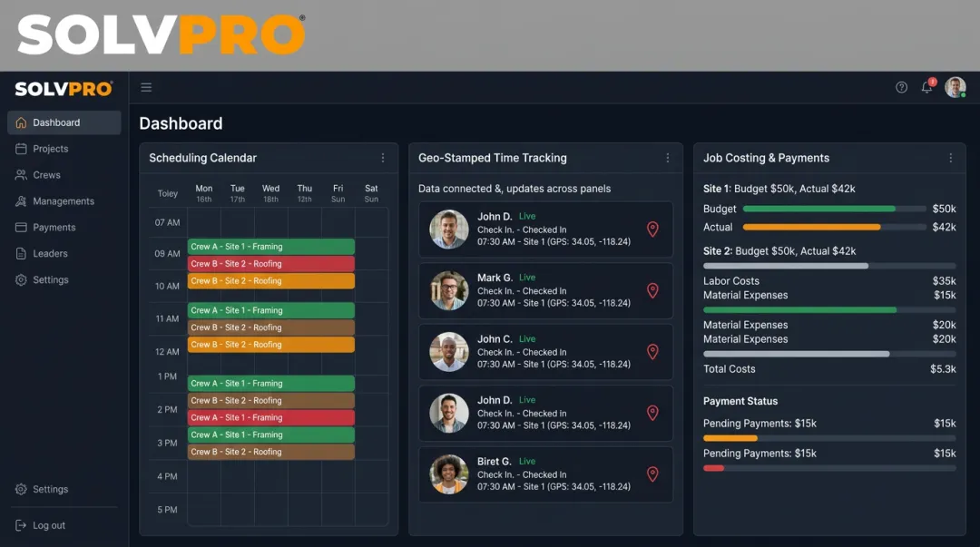
Task: Open Managements in sidebar
Action: 64,201
